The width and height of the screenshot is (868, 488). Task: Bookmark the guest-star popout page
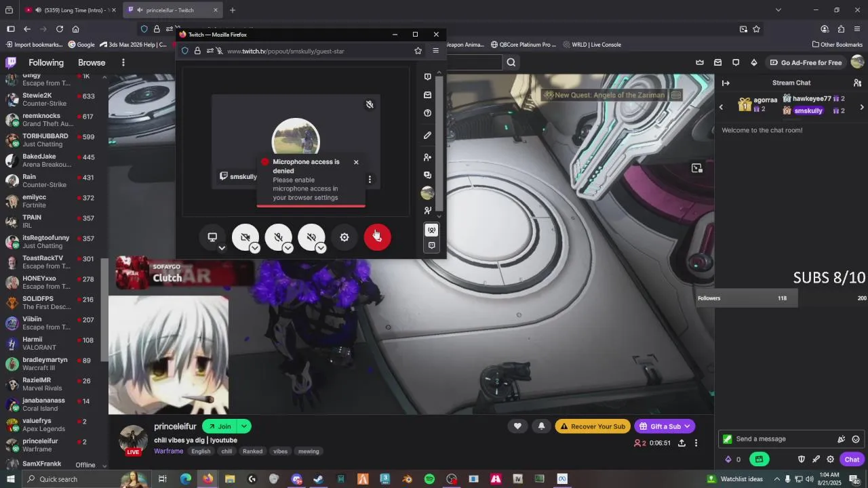pos(418,51)
